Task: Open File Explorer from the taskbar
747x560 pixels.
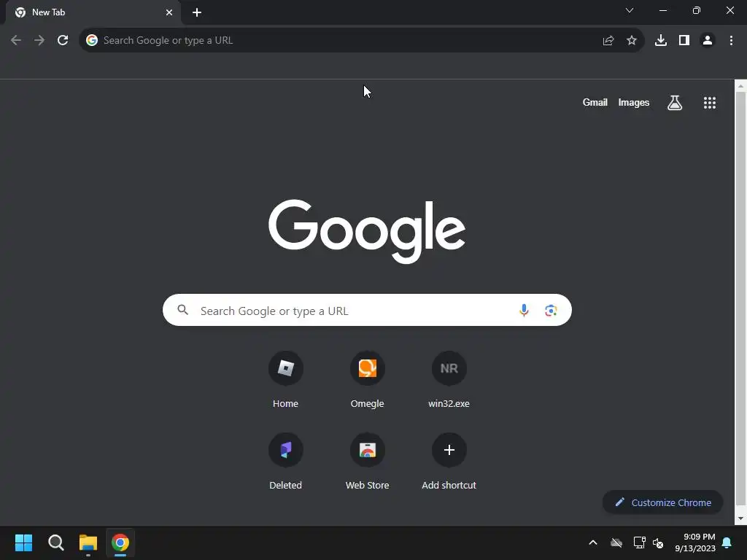Action: point(88,542)
